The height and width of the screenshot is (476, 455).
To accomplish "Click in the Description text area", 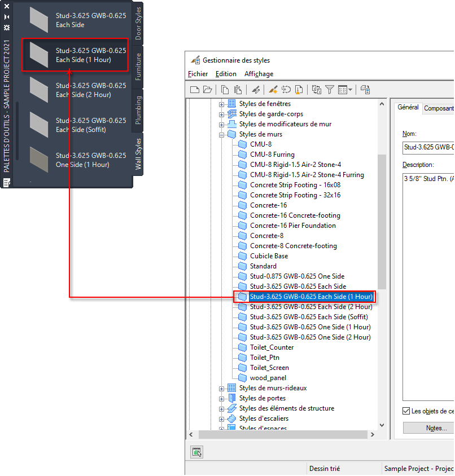I will [428, 287].
